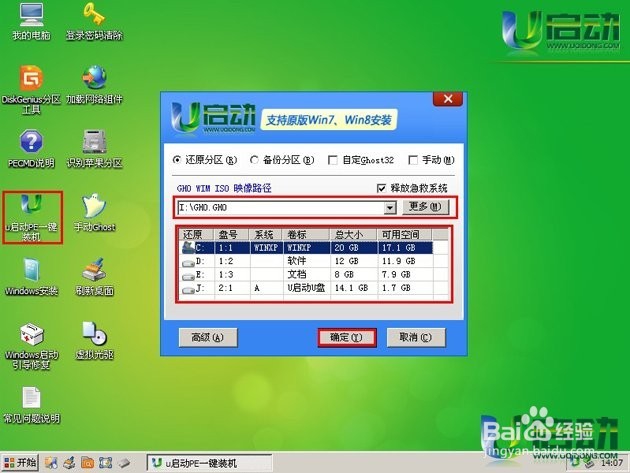Click 可用空间 column header
Screen dimensions: 630x473
[404, 234]
